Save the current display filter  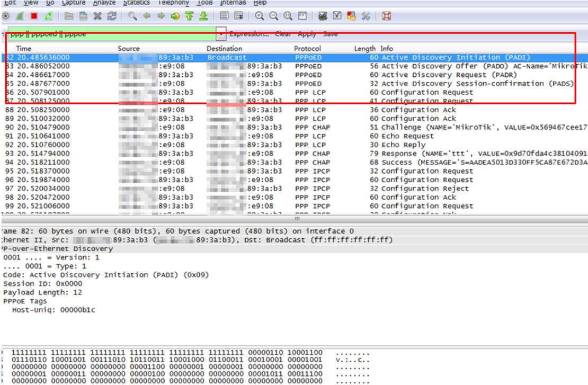[x=331, y=34]
